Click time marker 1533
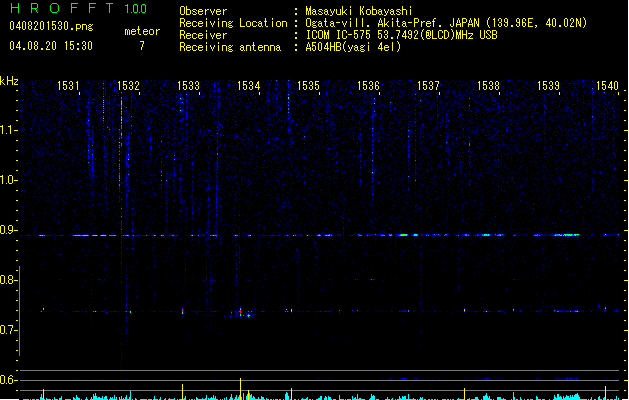 tap(188, 86)
